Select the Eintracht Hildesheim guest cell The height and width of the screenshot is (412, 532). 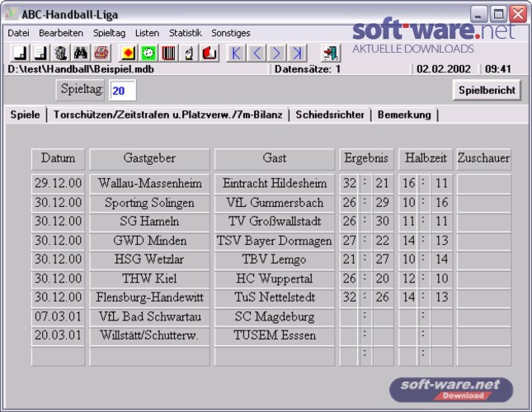[x=275, y=184]
